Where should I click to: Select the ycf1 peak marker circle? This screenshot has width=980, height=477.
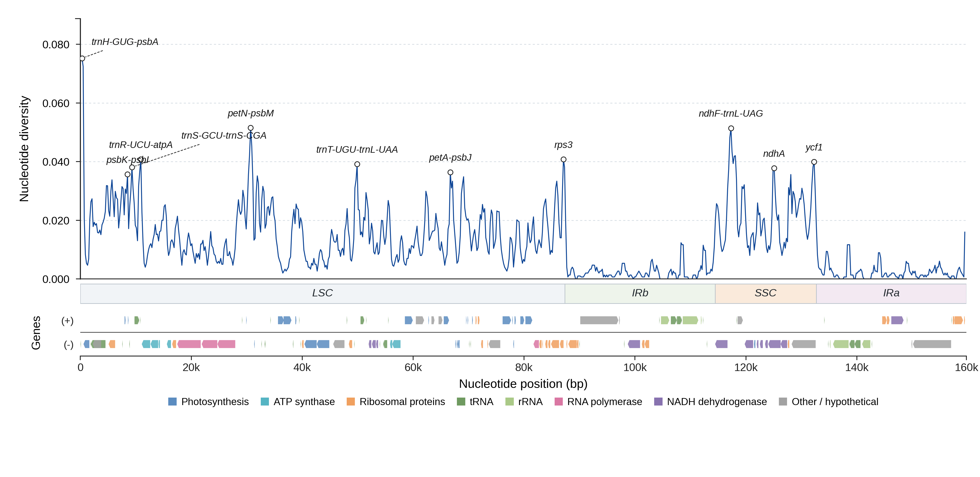814,162
